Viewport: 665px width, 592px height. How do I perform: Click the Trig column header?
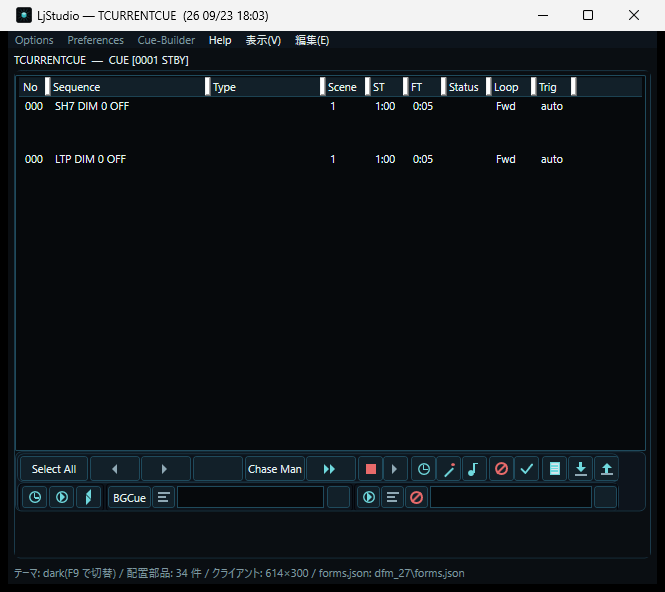[x=553, y=87]
